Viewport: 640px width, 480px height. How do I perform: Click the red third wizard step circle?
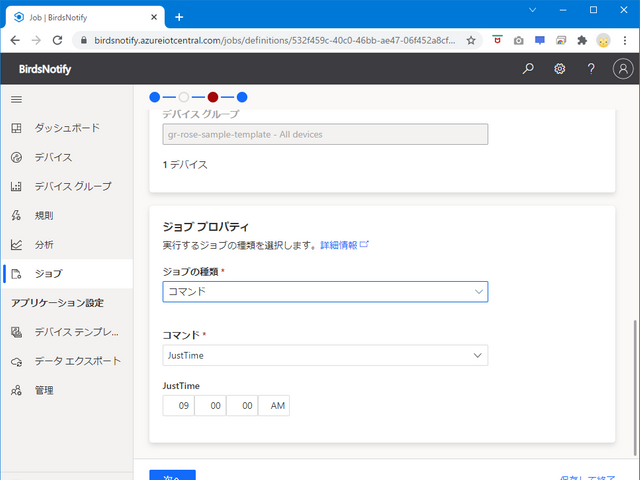pyautogui.click(x=213, y=97)
